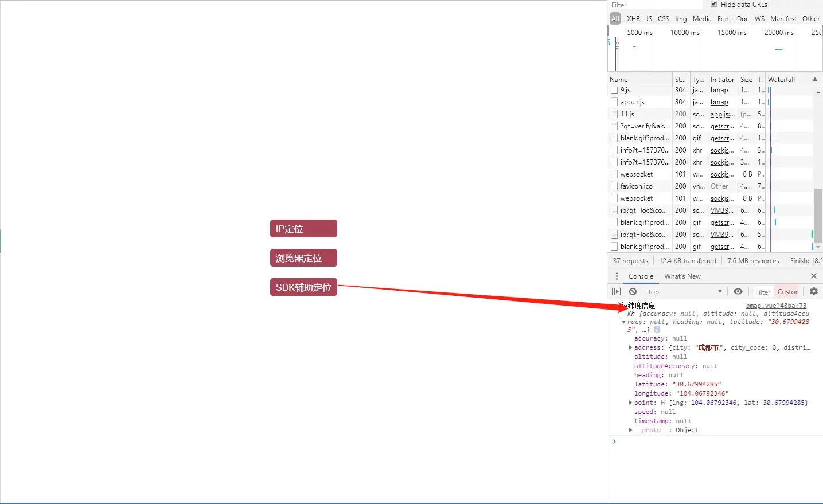Click the 12.4 KB transferred status text
This screenshot has height=504, width=823.
(x=688, y=261)
